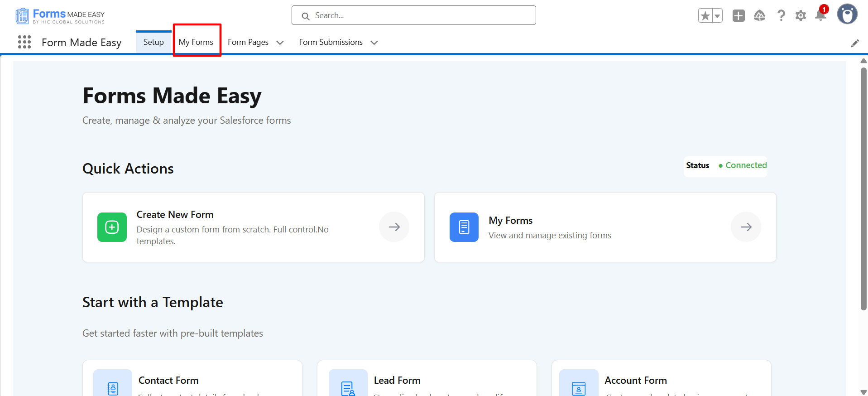Open My Forms quick action title

pos(511,220)
